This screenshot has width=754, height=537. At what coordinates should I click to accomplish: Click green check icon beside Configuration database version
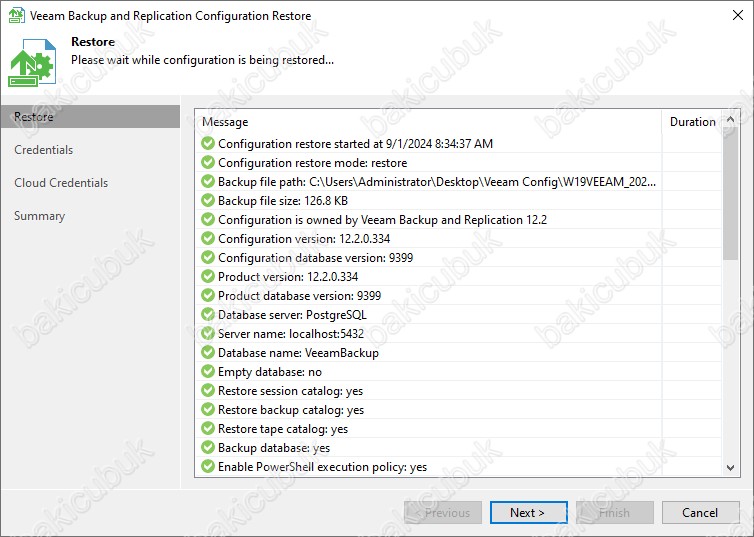coord(208,257)
